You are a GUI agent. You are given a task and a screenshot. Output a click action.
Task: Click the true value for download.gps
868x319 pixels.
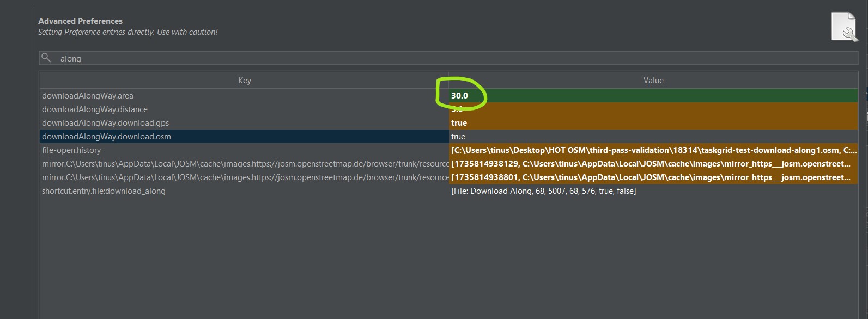click(653, 123)
